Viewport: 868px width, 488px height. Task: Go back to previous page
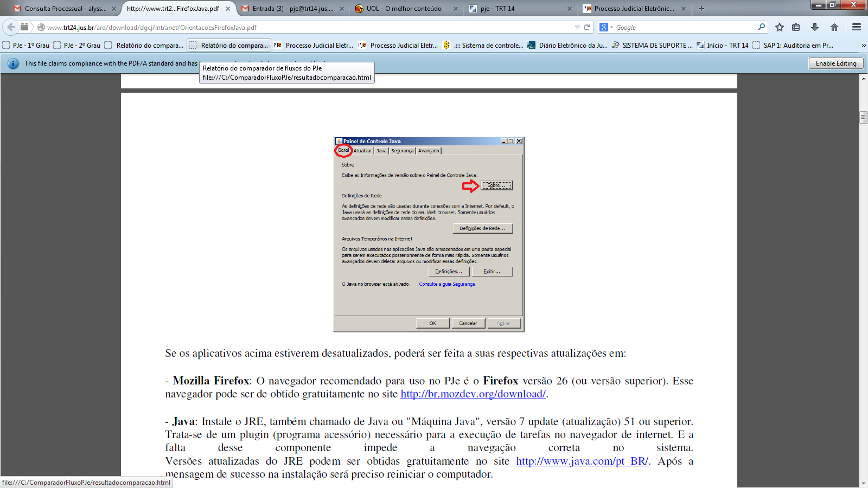(x=11, y=27)
